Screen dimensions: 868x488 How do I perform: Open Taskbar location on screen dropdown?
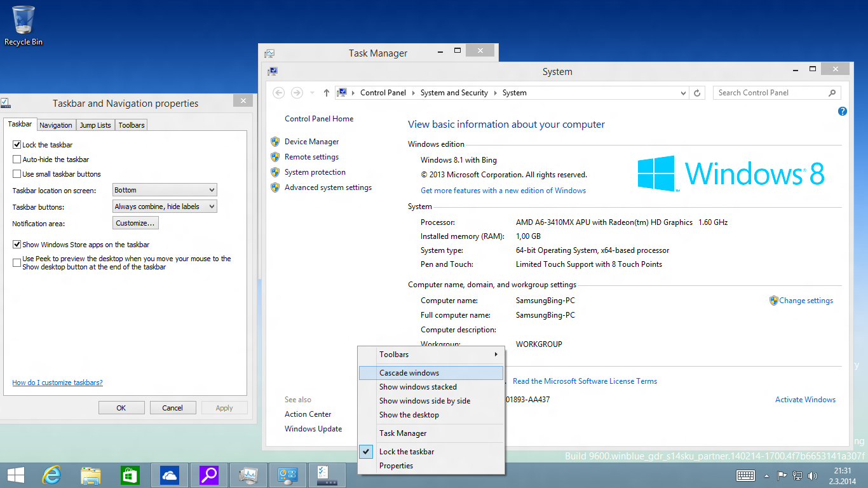(x=165, y=190)
